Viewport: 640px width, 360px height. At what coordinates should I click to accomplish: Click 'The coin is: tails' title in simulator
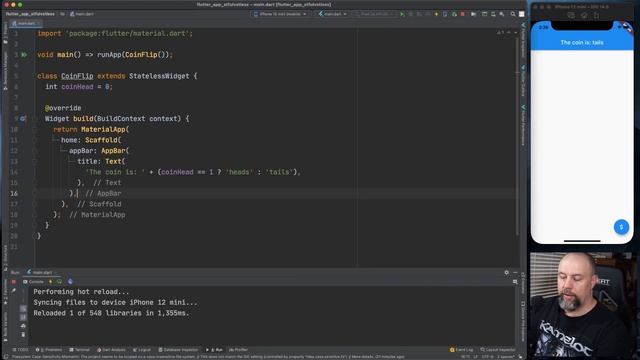coord(582,42)
